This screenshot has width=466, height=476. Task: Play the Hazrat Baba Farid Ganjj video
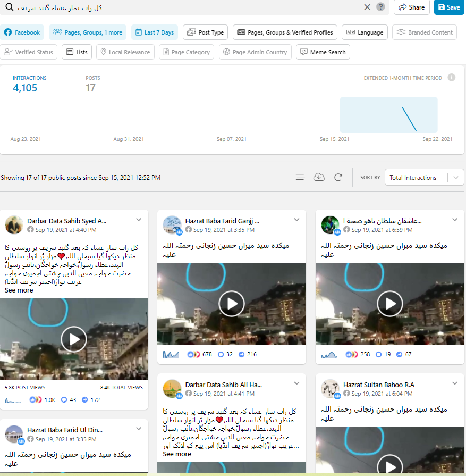(x=232, y=304)
